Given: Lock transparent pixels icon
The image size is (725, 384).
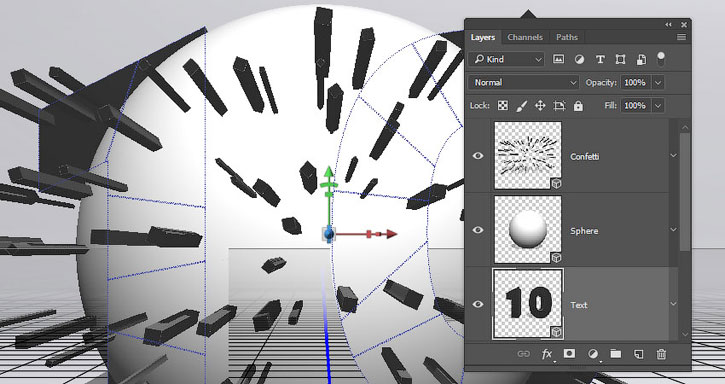Looking at the screenshot, I should pyautogui.click(x=503, y=106).
